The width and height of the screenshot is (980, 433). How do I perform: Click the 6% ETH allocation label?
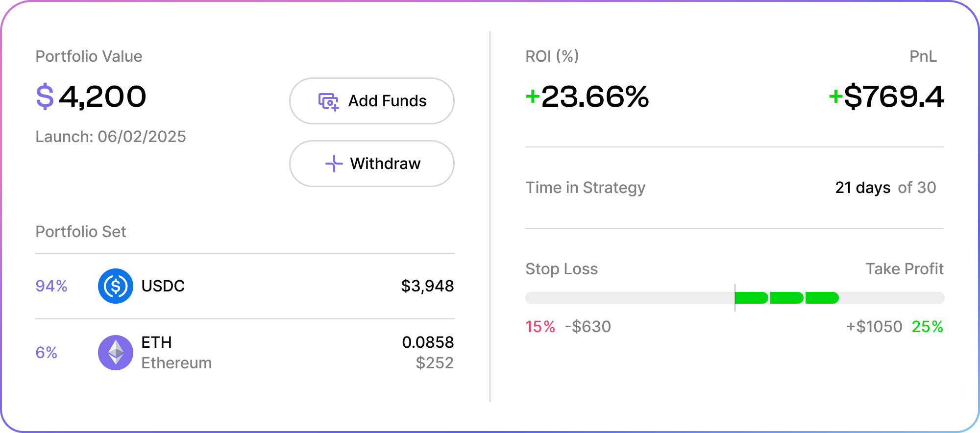coord(47,353)
